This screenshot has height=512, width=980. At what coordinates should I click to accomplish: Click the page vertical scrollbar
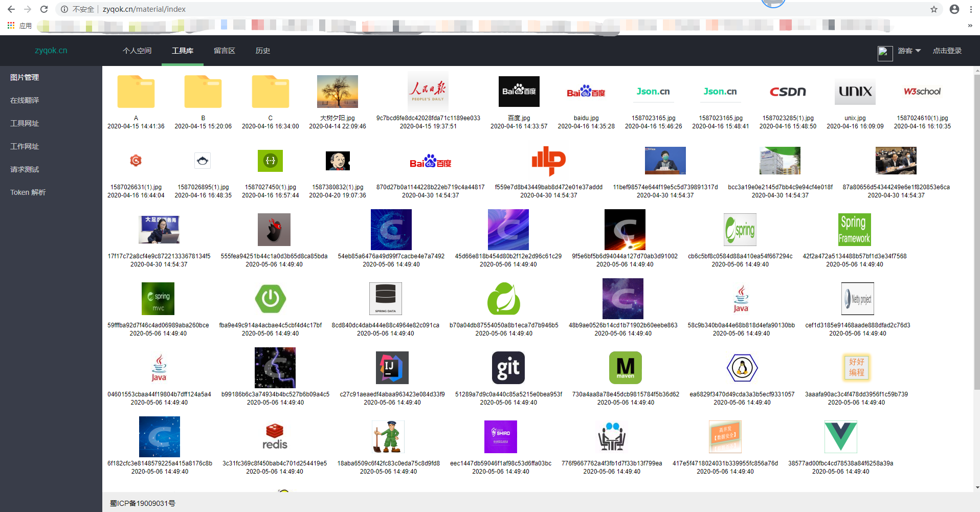977,233
